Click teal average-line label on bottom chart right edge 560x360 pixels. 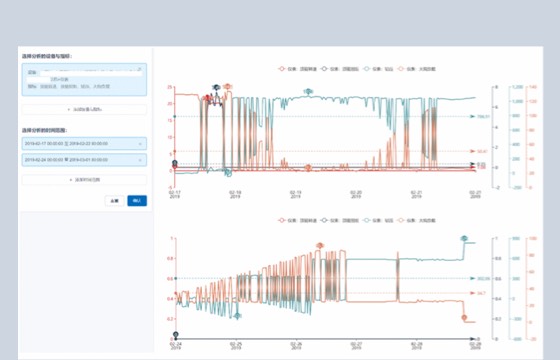tap(484, 279)
